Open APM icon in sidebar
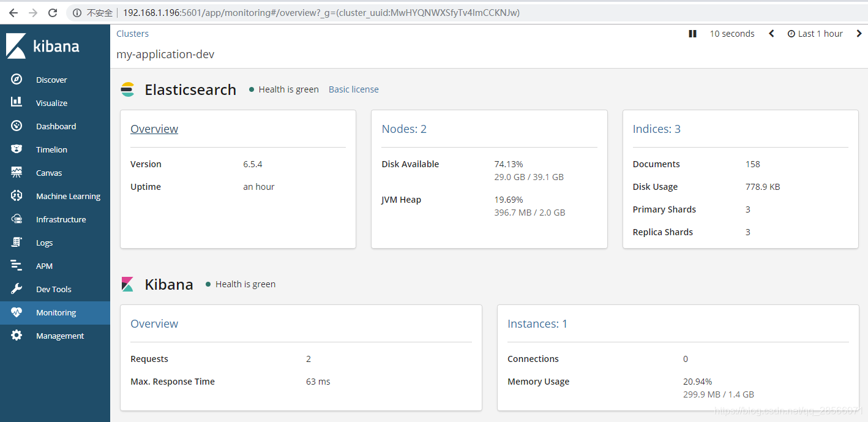The width and height of the screenshot is (868, 422). 17,266
